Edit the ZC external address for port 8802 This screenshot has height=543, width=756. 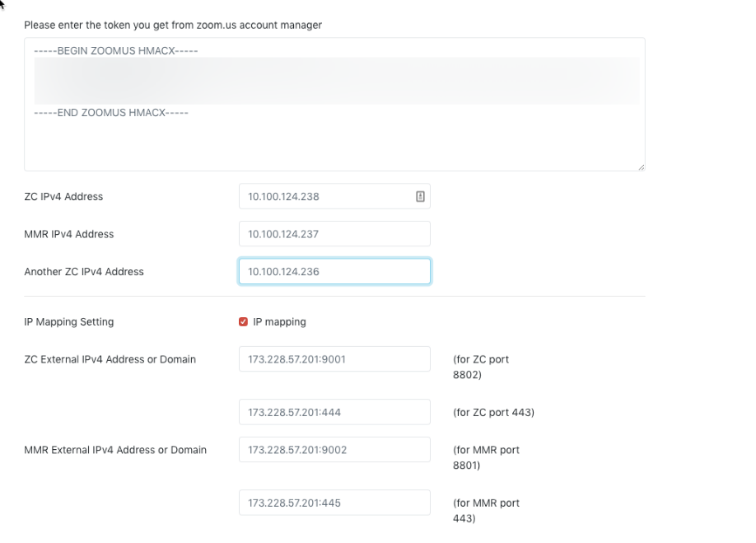point(334,359)
